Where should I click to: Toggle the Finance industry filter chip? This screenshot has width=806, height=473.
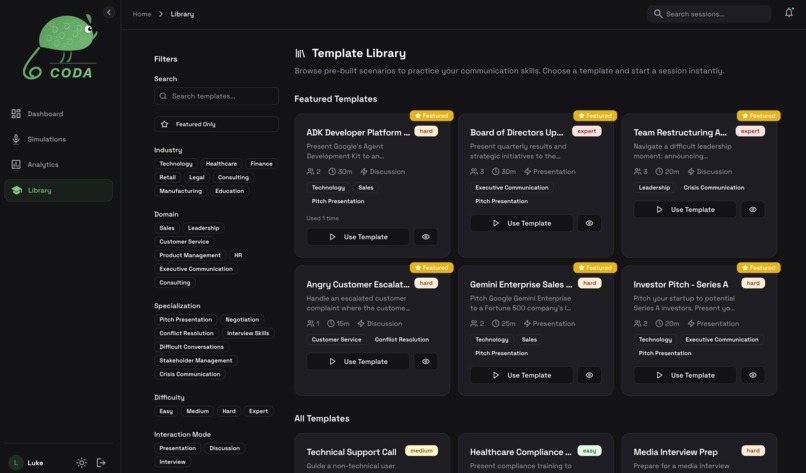pyautogui.click(x=261, y=163)
